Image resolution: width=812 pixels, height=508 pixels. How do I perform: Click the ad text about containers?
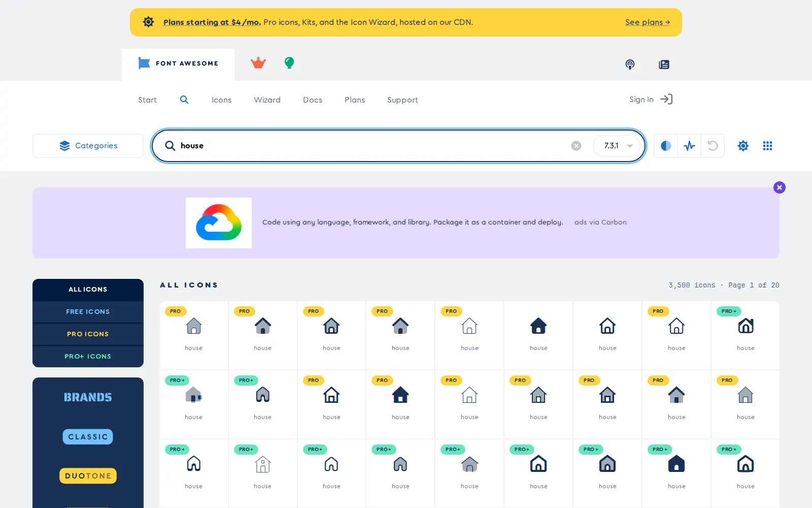point(413,223)
